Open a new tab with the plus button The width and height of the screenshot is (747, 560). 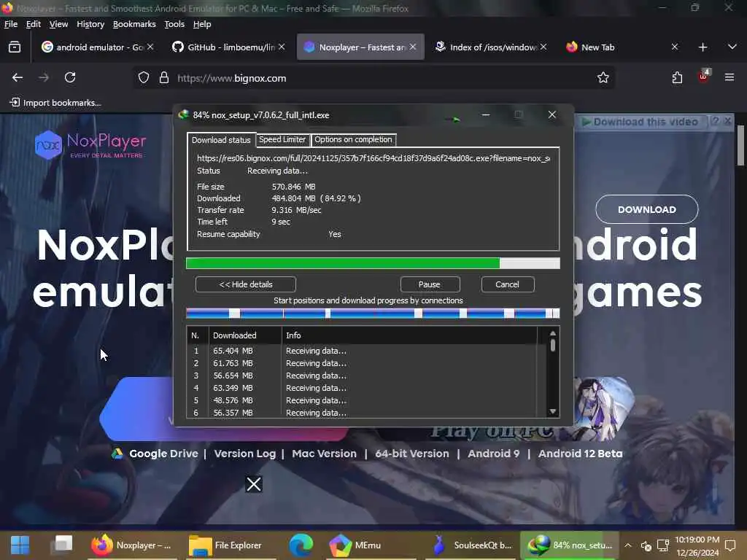pos(703,47)
